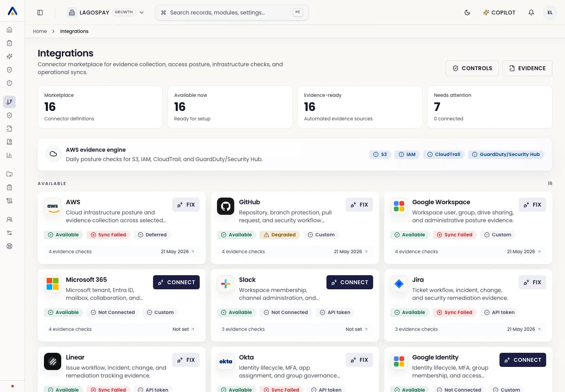Open the bar chart reports sidebar icon
565x392 pixels.
click(x=9, y=155)
